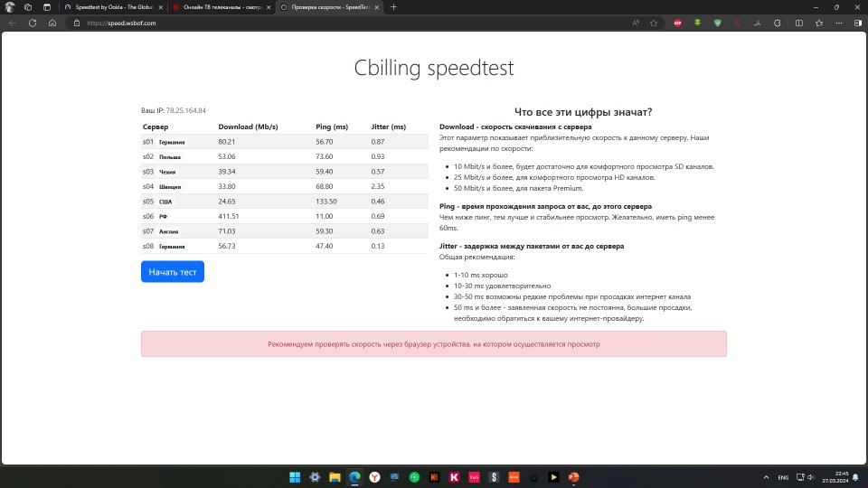Click the s01 Германия server row
The image size is (868, 488).
[285, 142]
